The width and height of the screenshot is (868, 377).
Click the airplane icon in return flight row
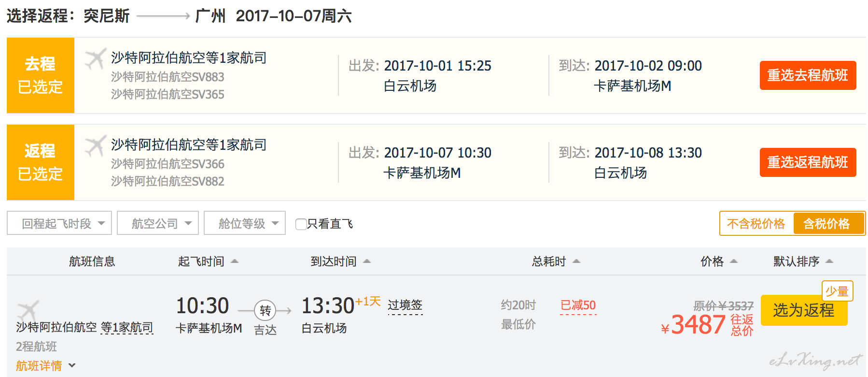95,146
